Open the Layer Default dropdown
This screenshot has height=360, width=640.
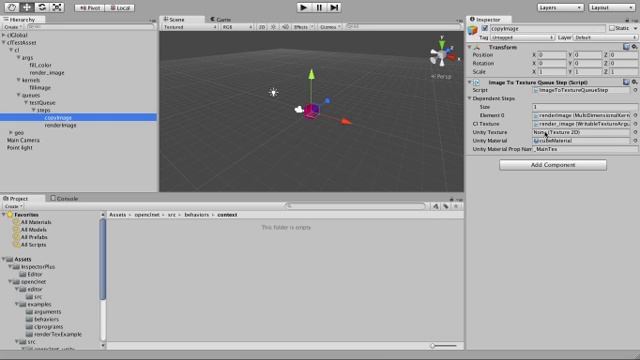[x=605, y=38]
